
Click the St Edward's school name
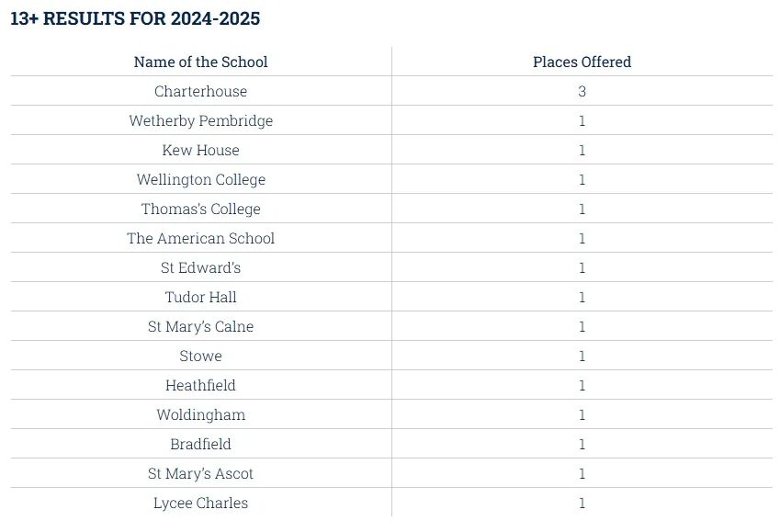[x=200, y=267]
